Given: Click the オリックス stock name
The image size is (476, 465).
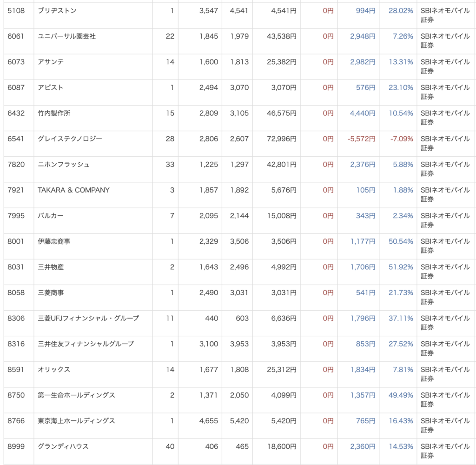Looking at the screenshot, I should pos(54,370).
